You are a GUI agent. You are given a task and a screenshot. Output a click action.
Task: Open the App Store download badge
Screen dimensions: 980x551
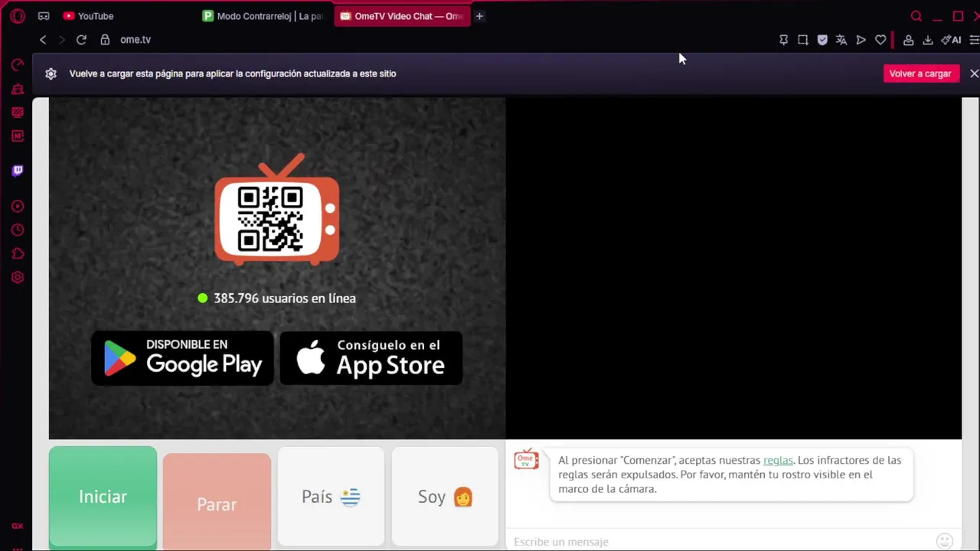[371, 357]
